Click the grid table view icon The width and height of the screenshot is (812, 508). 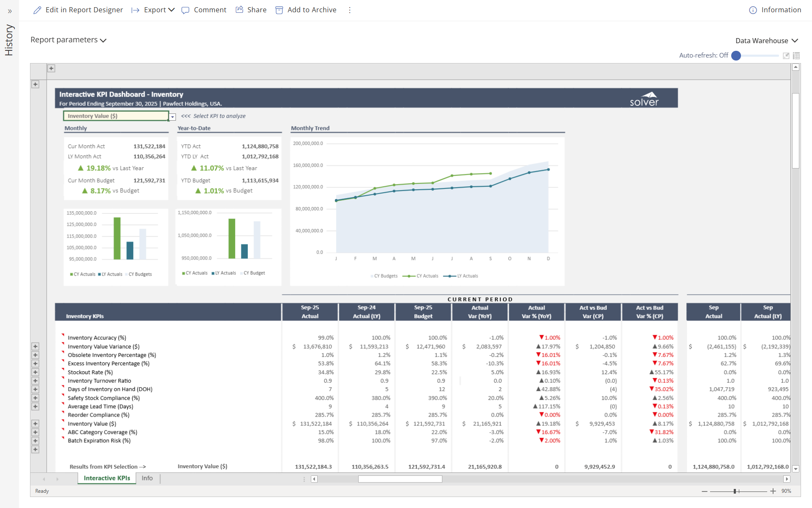pos(796,55)
